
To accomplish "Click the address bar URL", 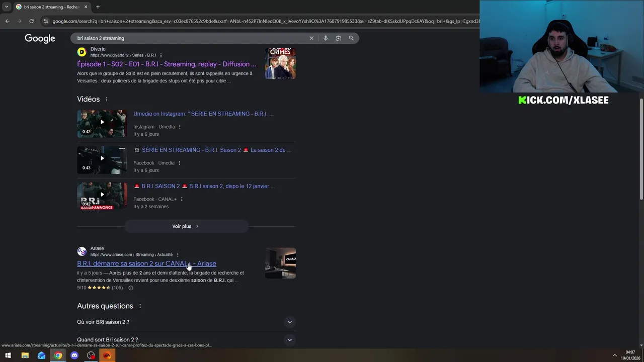I will tap(266, 21).
